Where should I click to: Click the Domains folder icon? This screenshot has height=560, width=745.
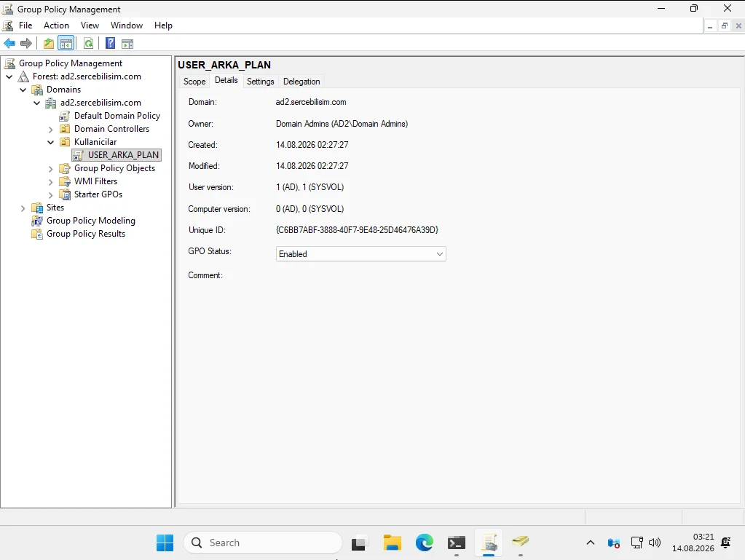click(x=37, y=90)
